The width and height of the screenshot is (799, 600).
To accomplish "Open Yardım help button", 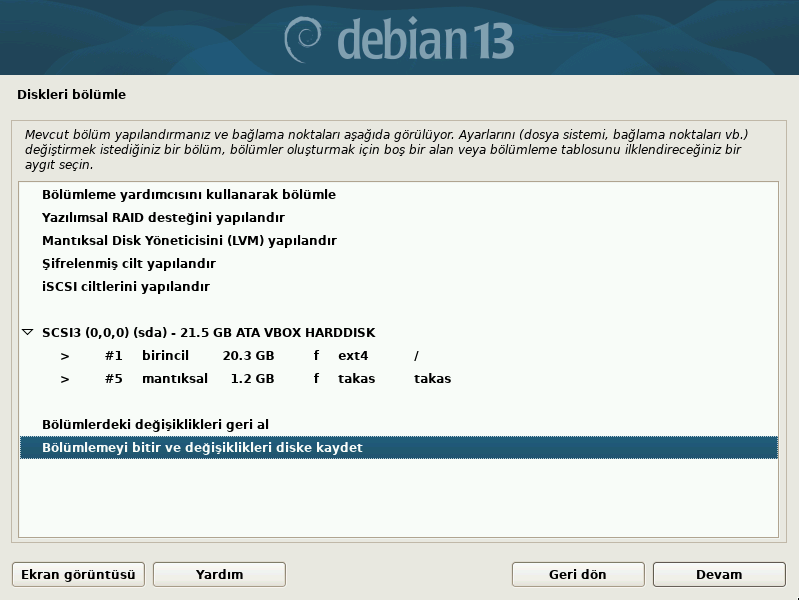I will pyautogui.click(x=219, y=575).
